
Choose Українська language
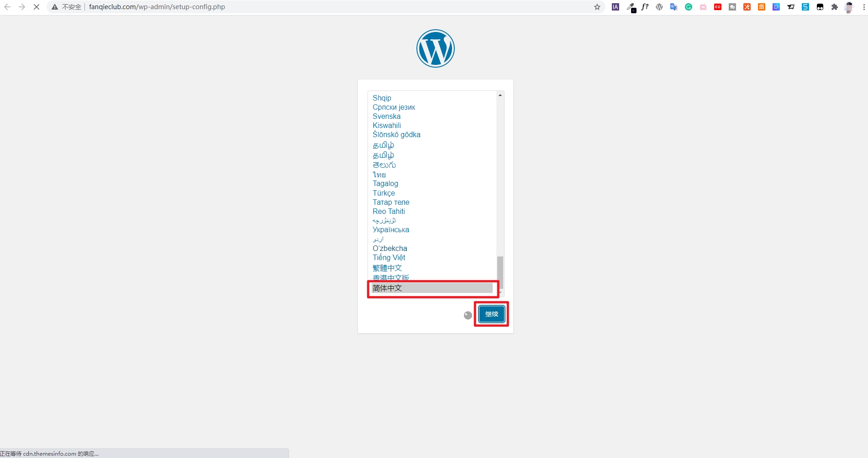[391, 229]
